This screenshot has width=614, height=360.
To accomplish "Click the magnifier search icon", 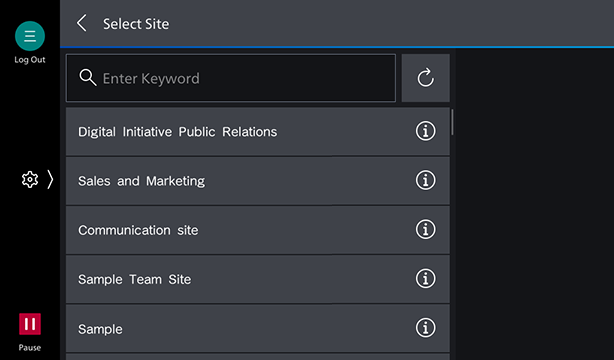I will 88,78.
